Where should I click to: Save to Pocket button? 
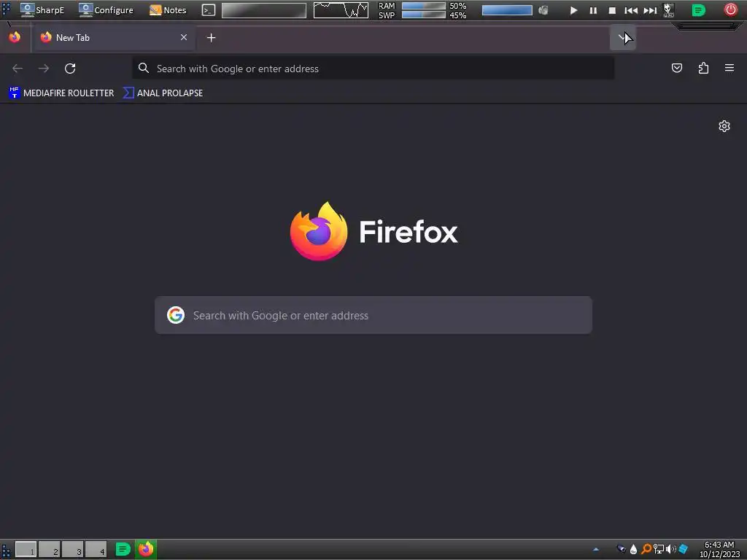(x=677, y=68)
